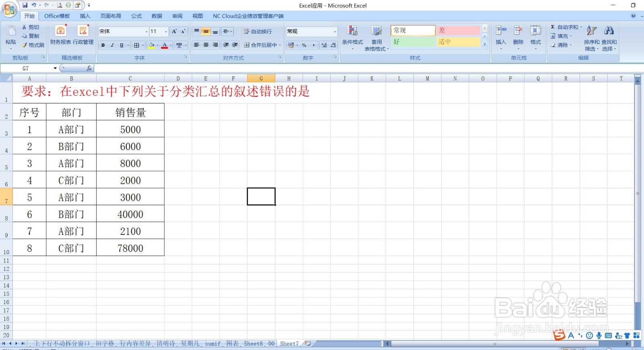
Task: Click the text orientation icon
Action: coord(226,31)
